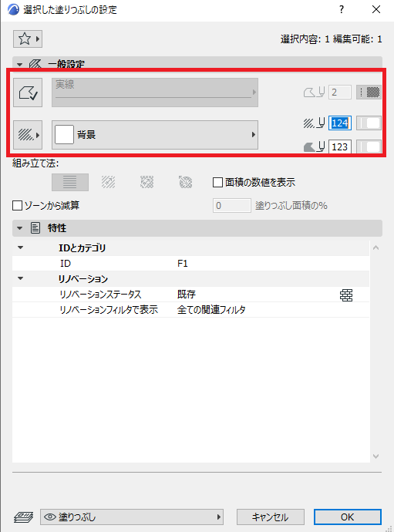Select the second construction method icon
This screenshot has height=532, width=394.
coord(108,182)
